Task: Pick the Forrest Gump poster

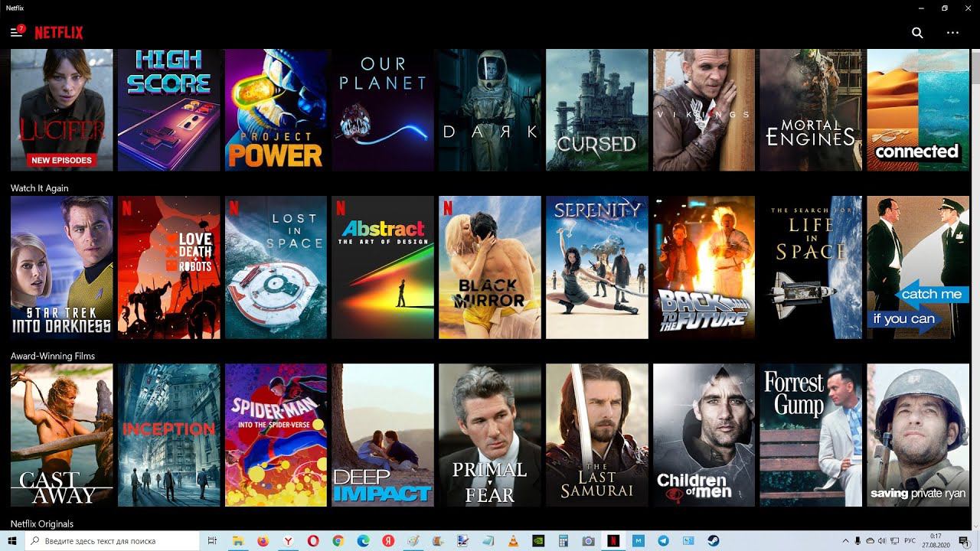Action: (811, 435)
